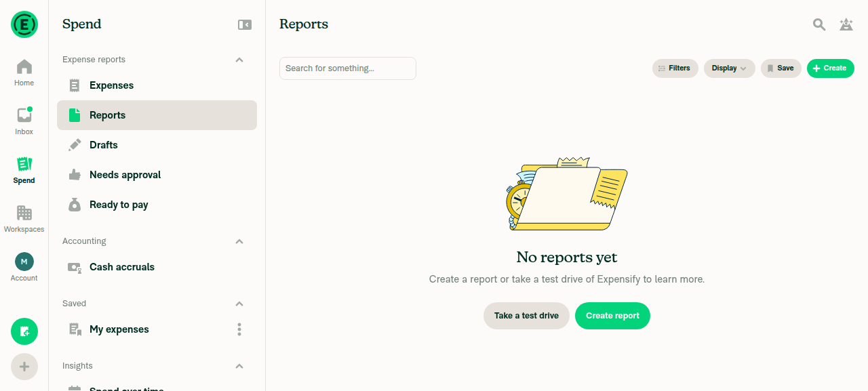
Task: Focus the 'Search for something...' field
Action: [348, 68]
